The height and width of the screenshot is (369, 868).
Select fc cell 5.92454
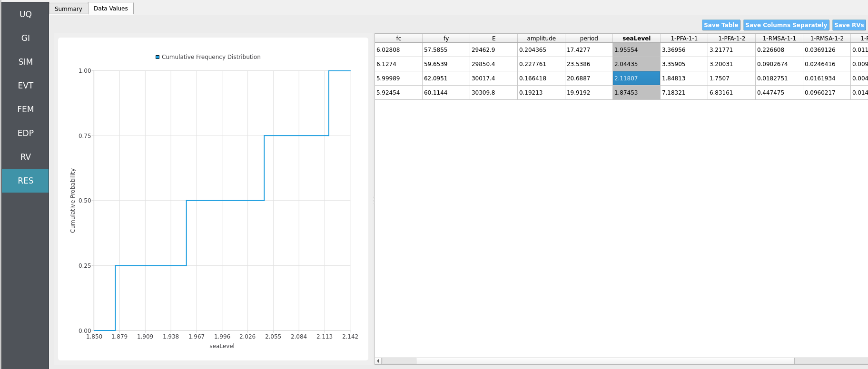click(398, 93)
